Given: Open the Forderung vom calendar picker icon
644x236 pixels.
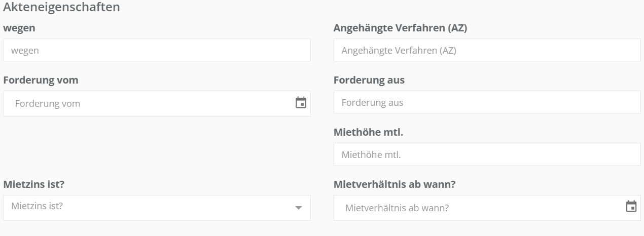Looking at the screenshot, I should pyautogui.click(x=301, y=103).
